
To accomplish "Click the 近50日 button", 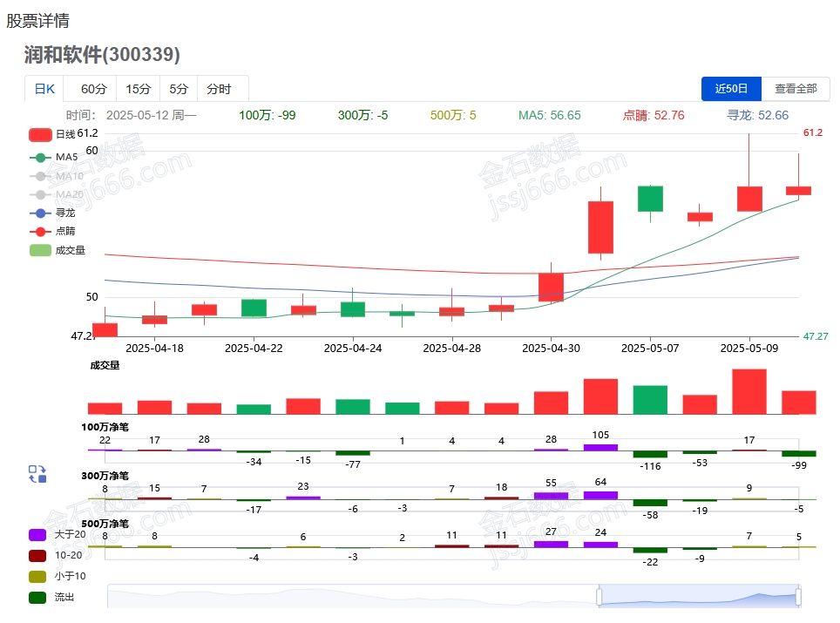I will coord(731,88).
